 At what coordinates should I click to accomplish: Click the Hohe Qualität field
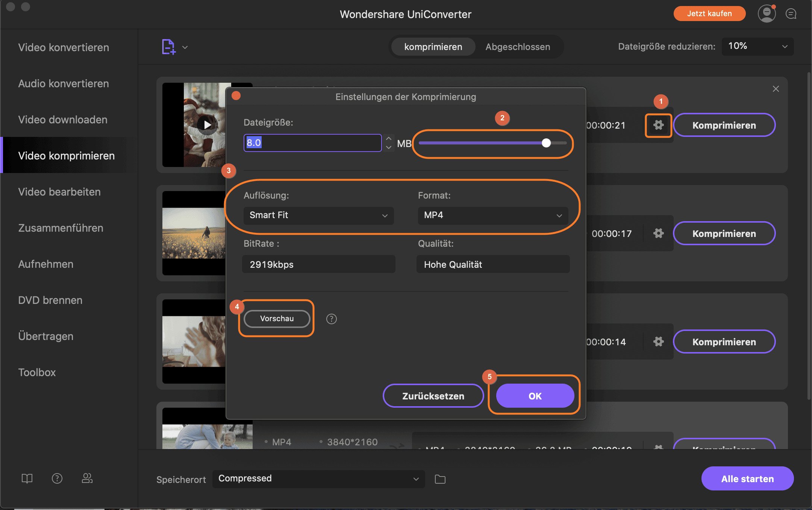(x=493, y=264)
